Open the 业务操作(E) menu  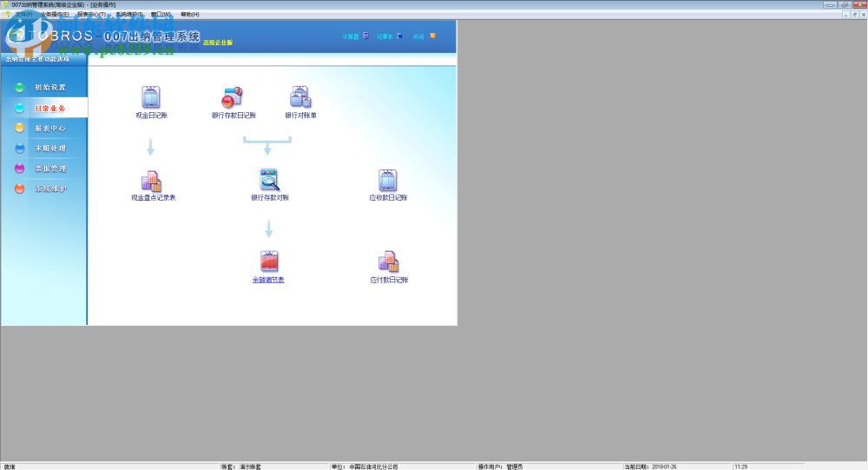coord(55,15)
